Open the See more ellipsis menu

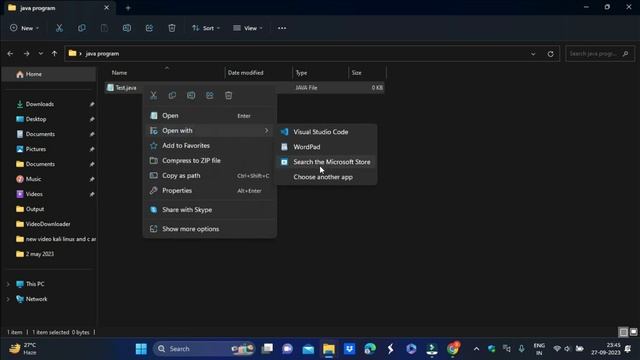click(282, 28)
